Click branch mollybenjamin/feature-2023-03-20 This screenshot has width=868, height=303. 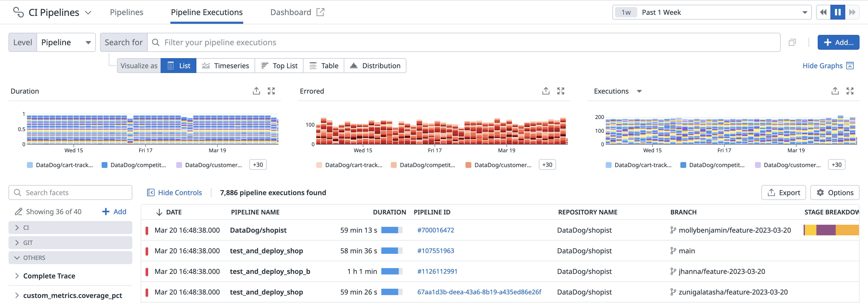(x=735, y=230)
